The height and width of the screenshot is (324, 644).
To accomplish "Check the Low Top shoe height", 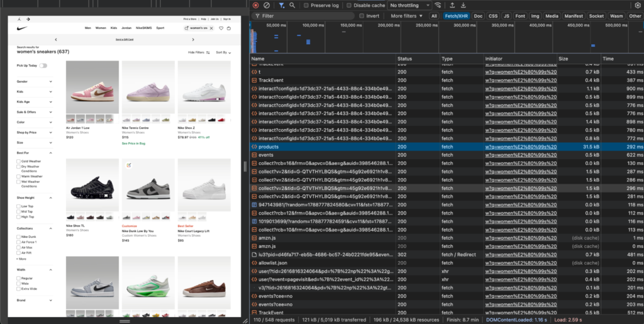I will pyautogui.click(x=18, y=206).
